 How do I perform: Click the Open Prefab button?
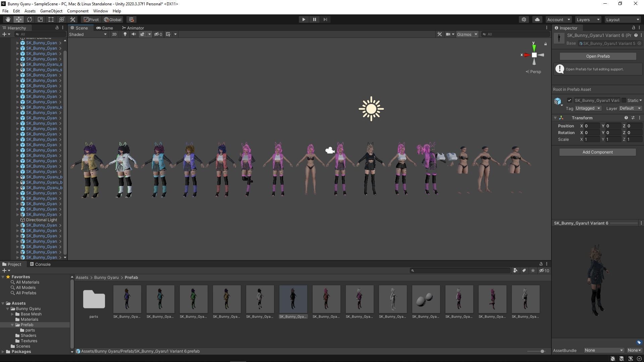coord(598,56)
